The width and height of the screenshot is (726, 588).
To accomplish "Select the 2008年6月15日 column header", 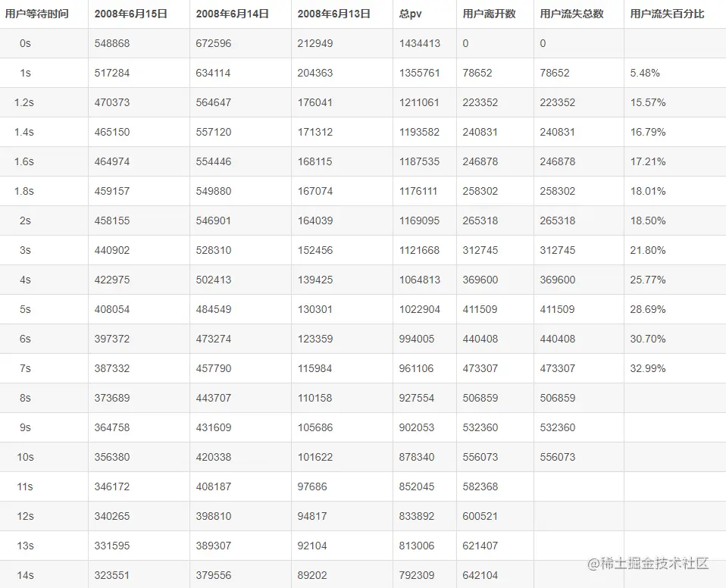I will (x=131, y=14).
